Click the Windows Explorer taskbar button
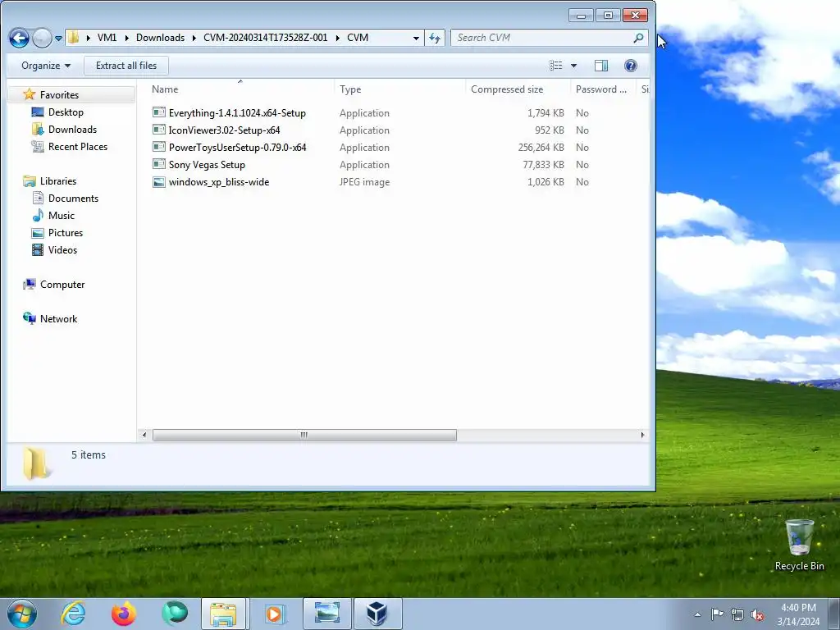 pos(223,614)
